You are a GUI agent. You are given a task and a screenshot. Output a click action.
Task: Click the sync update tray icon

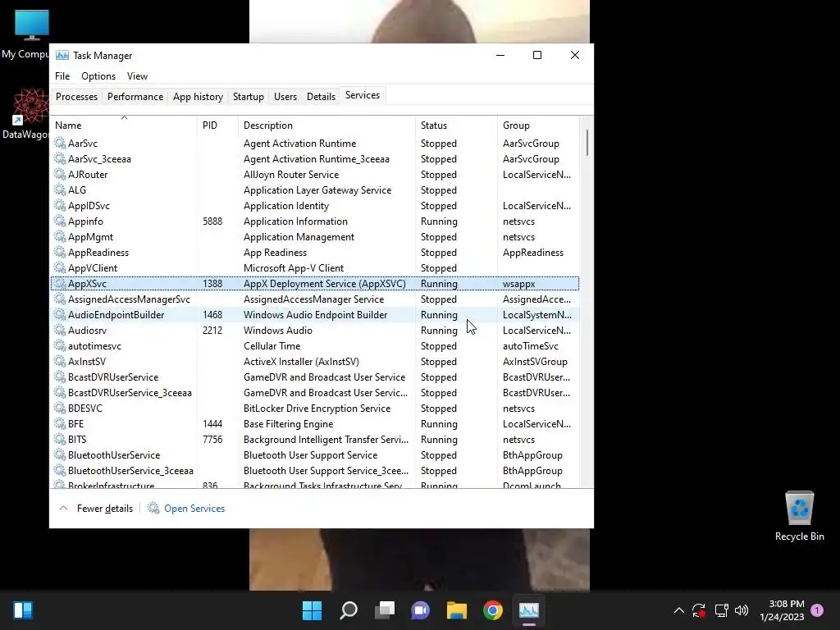(699, 610)
